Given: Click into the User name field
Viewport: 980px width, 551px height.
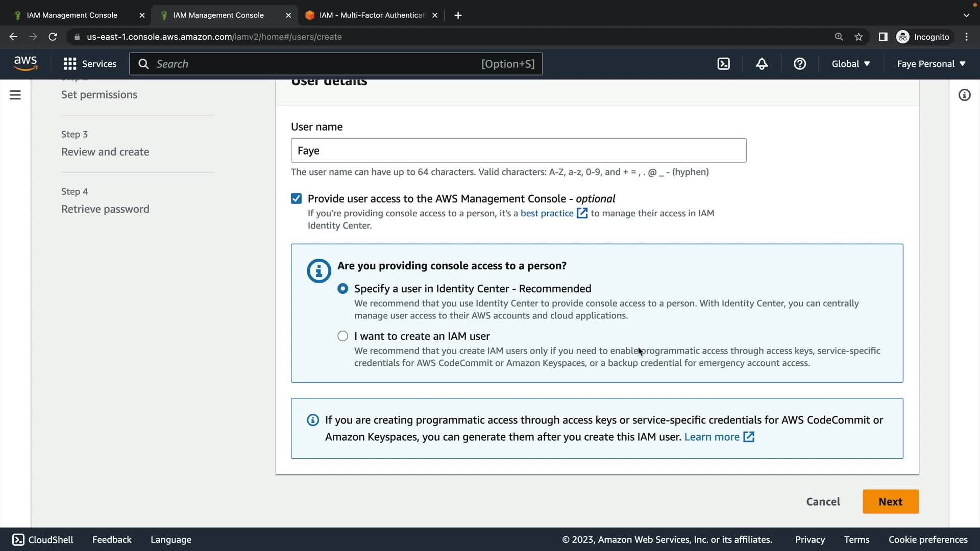Looking at the screenshot, I should (518, 151).
